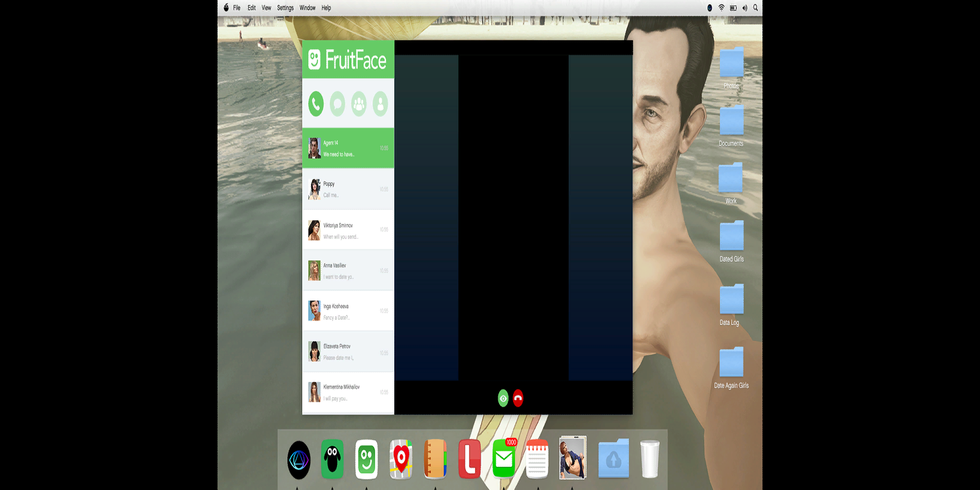This screenshot has width=980, height=490.
Task: Open the mail app with 1000 badge
Action: pyautogui.click(x=504, y=458)
